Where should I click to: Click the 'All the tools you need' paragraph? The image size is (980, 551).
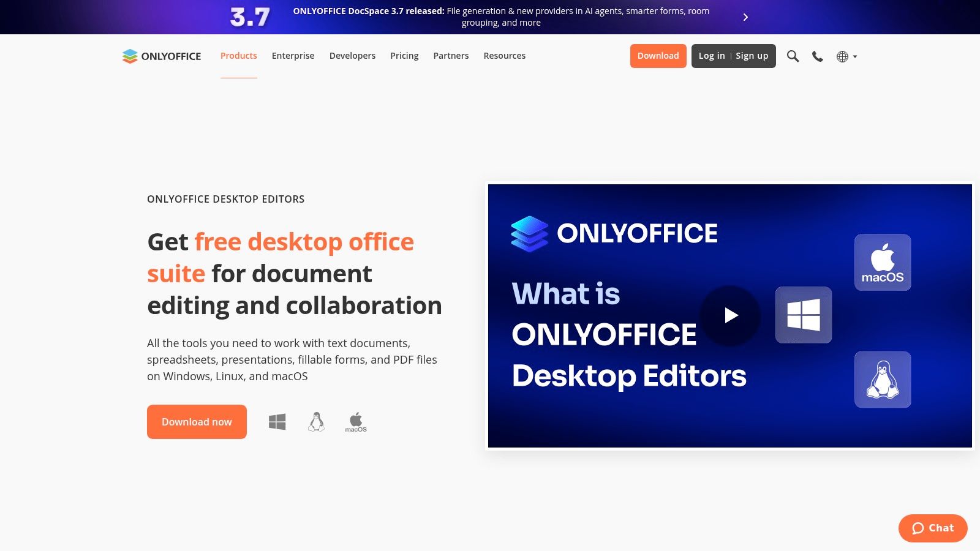292,360
